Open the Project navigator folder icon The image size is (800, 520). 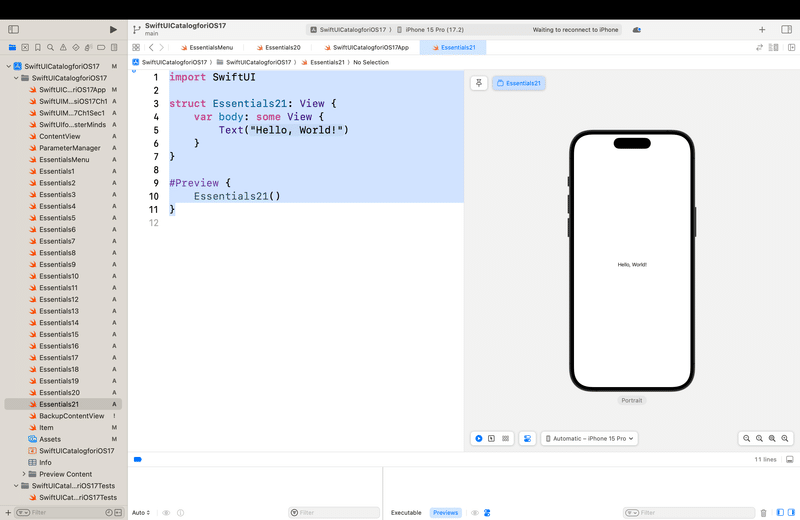click(x=12, y=47)
